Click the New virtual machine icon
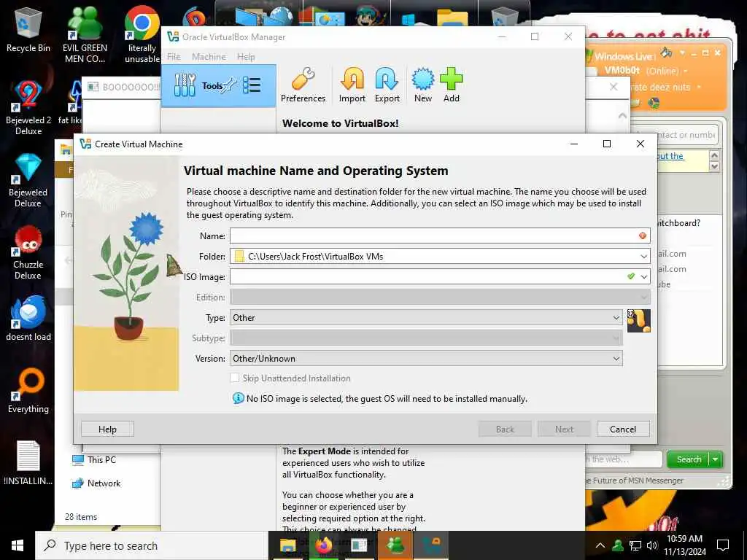747x560 pixels. pos(422,85)
